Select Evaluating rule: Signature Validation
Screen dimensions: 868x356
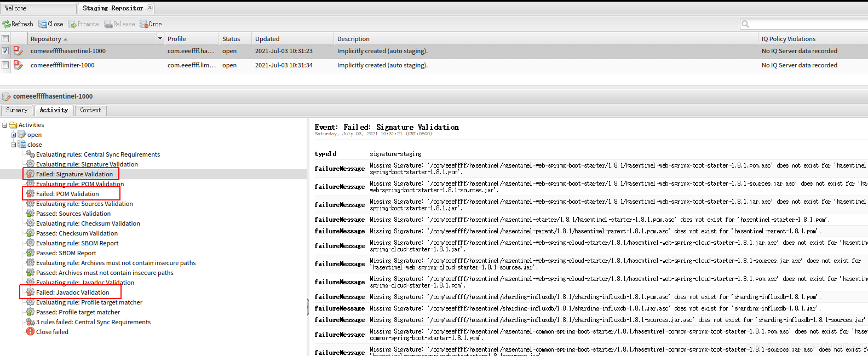point(87,164)
